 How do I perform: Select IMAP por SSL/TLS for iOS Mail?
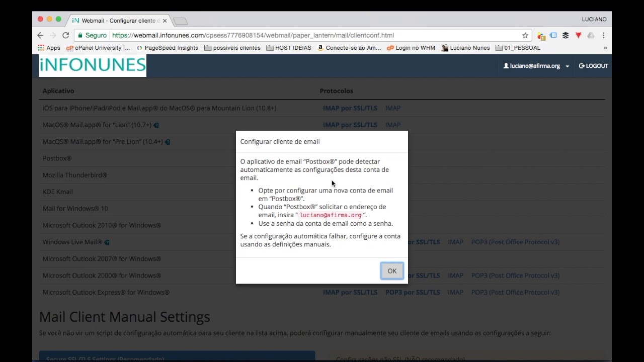[x=350, y=108]
